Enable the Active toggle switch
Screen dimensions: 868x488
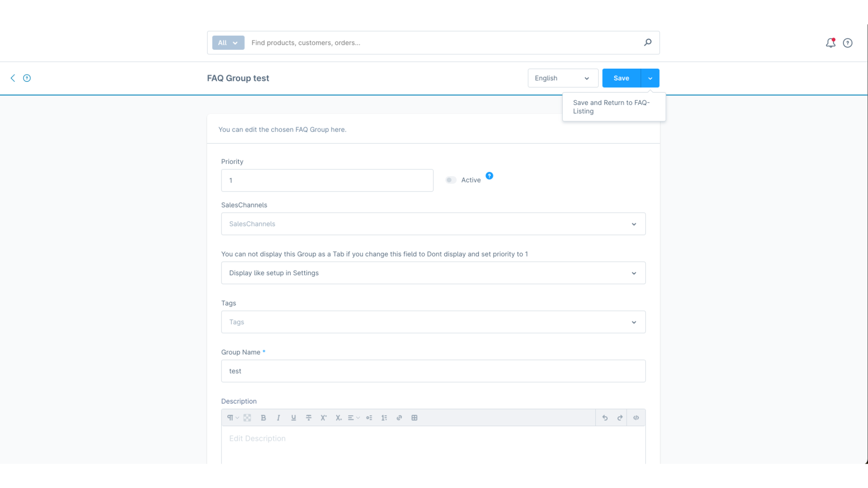click(x=451, y=180)
